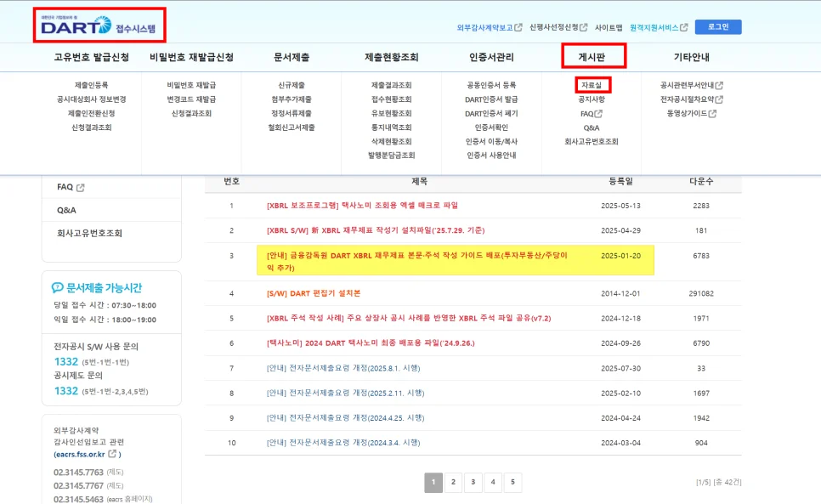Select 첨부추가제출 submenu item
Image resolution: width=821 pixels, height=504 pixels.
pyautogui.click(x=292, y=99)
